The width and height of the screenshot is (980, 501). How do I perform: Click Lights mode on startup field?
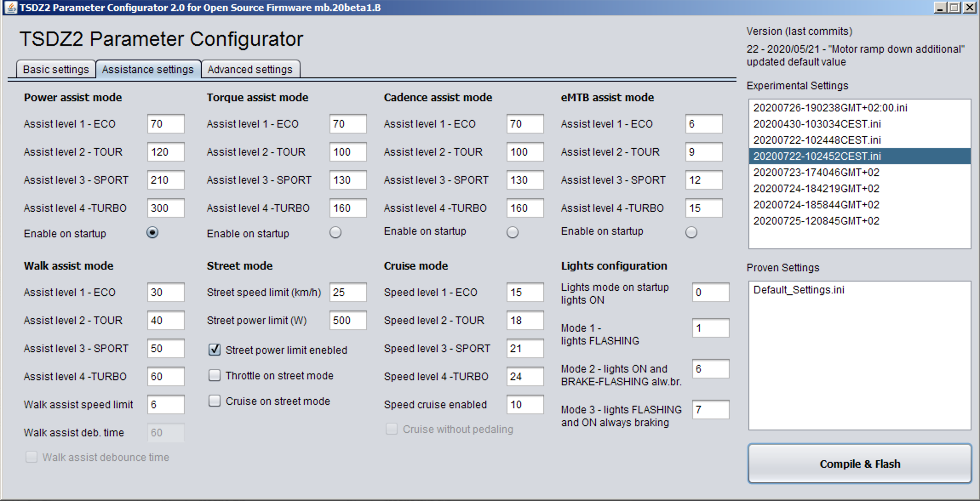pos(711,292)
